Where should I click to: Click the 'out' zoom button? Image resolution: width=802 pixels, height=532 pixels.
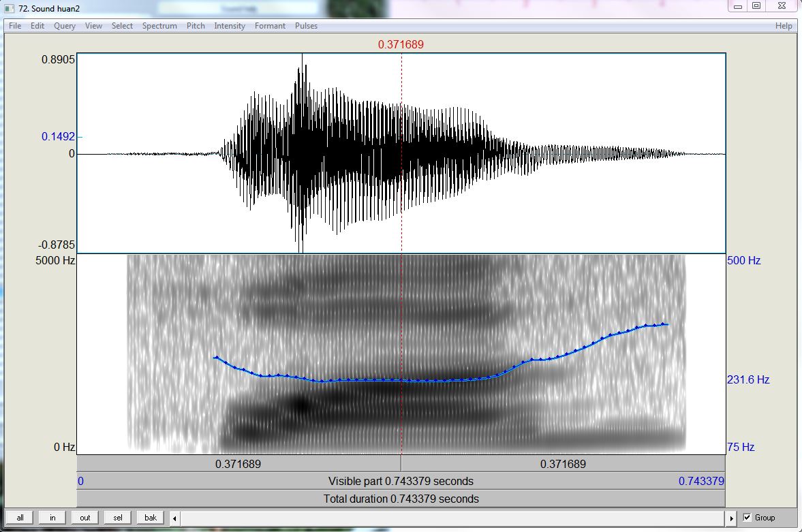click(85, 518)
